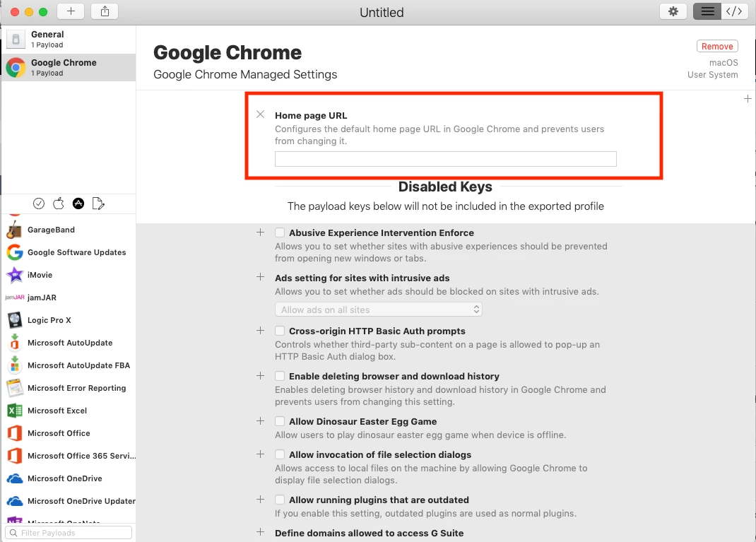Enable Ads setting for intrusive ads key with plus
Viewport: 756px width, 542px height.
coord(260,277)
